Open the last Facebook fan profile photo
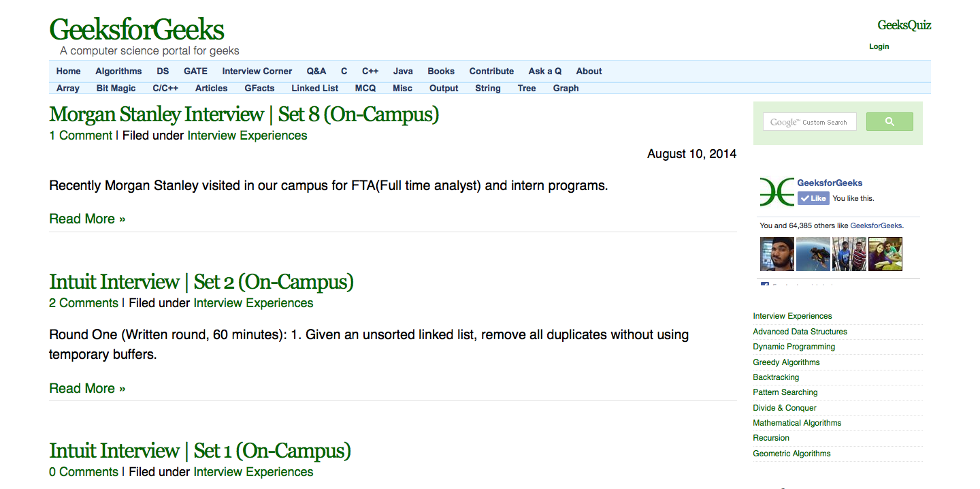This screenshot has width=980, height=489. coord(885,254)
